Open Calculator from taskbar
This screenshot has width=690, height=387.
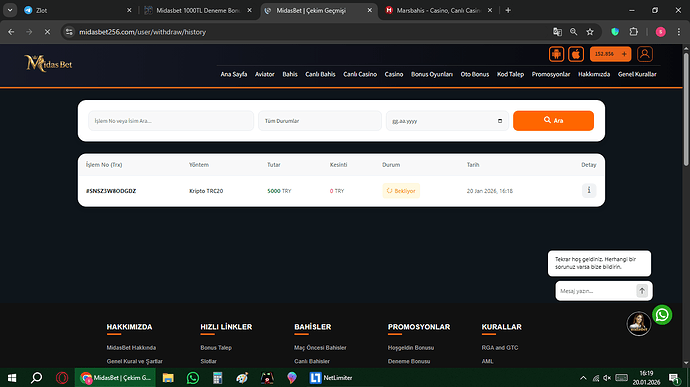217,378
